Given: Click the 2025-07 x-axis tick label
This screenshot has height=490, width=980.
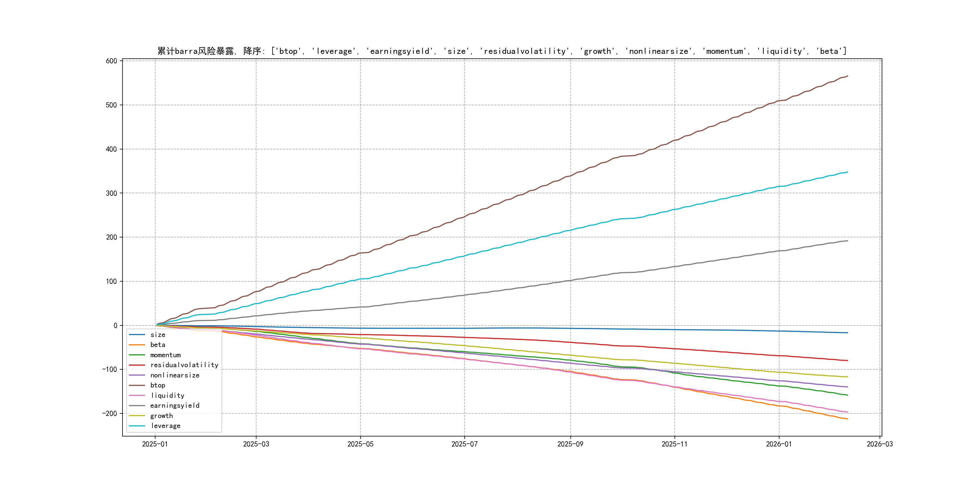Looking at the screenshot, I should [464, 444].
